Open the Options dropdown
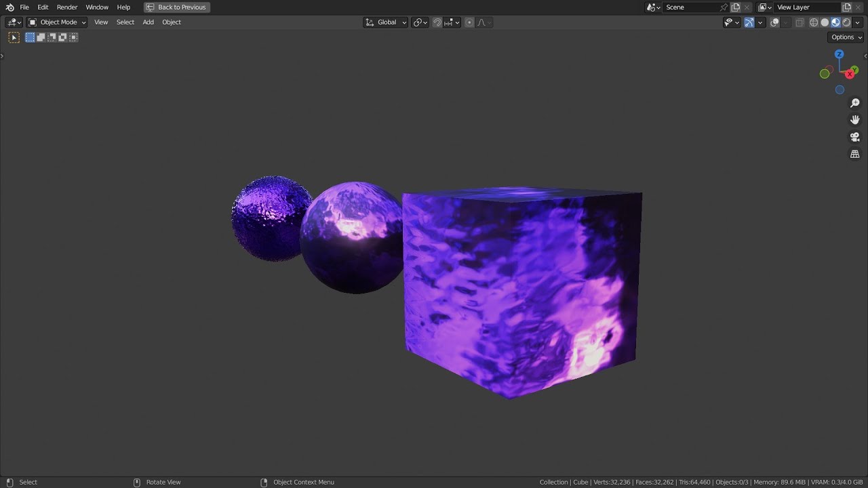This screenshot has height=488, width=868. (x=846, y=37)
